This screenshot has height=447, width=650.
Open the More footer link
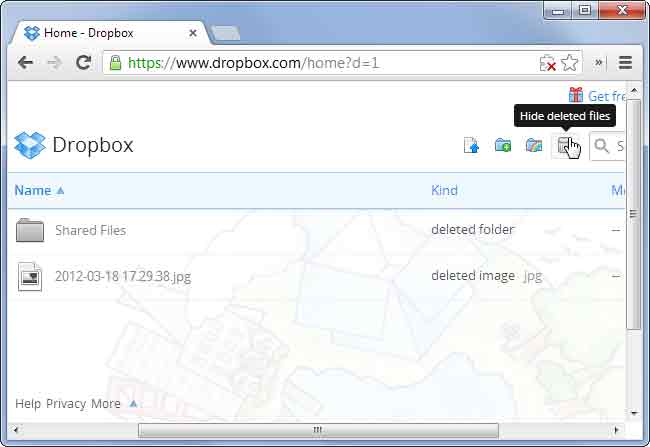(106, 403)
